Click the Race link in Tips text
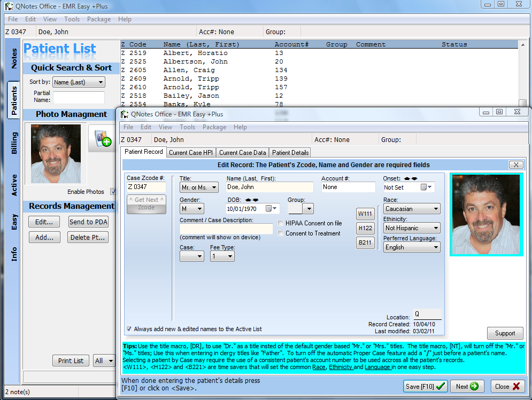Screen dimensions: 532x400 319,367
